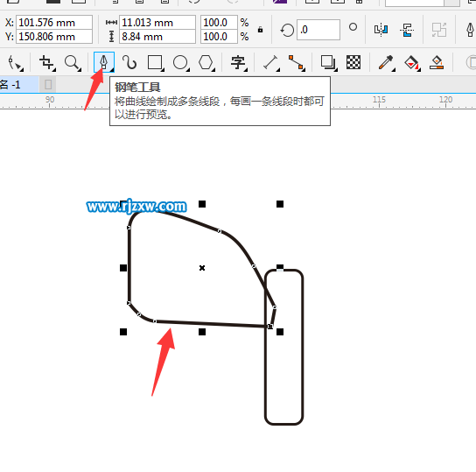This screenshot has width=476, height=472.
Task: Expand the Drop Shadow tool flyout
Action: tap(335, 69)
